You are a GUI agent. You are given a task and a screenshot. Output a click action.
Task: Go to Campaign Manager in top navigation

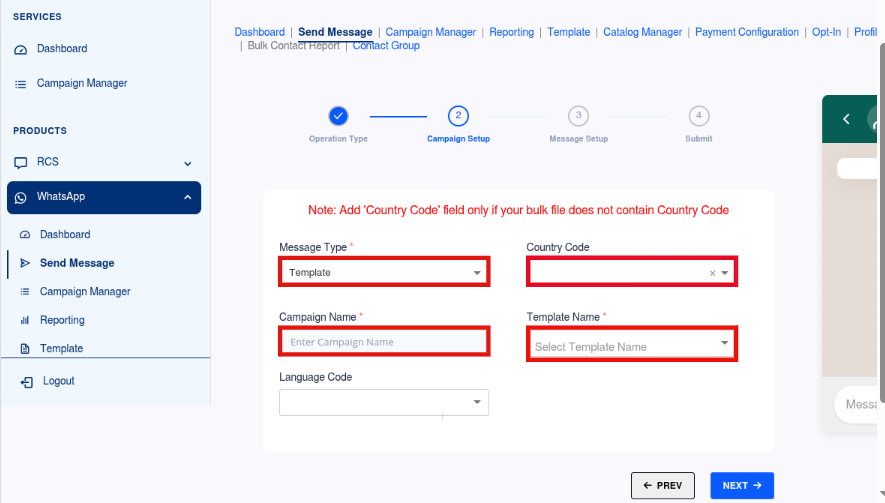pos(431,32)
